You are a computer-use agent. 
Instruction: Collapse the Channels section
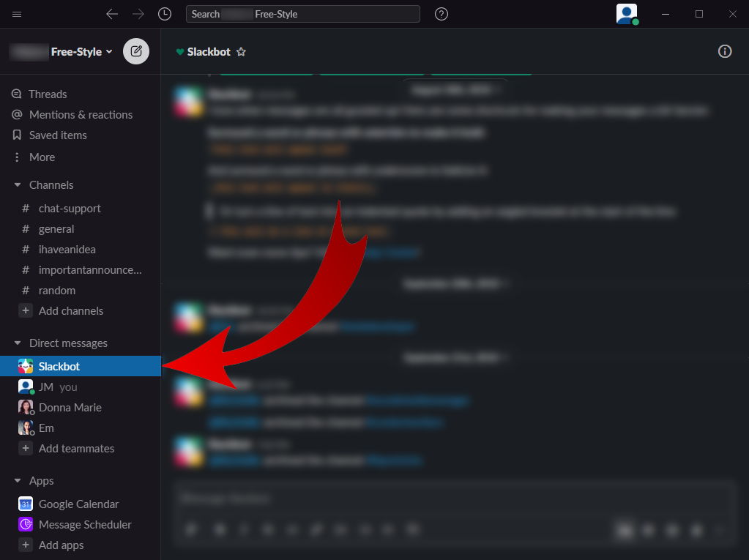pos(18,184)
